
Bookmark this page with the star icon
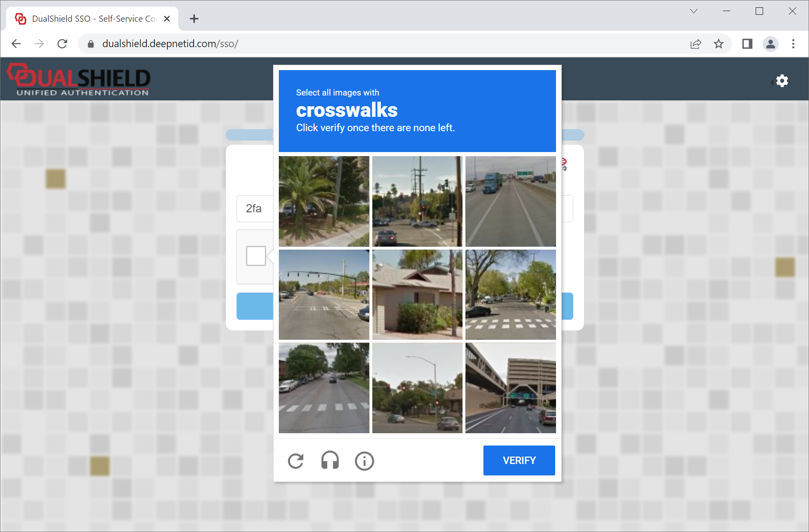click(718, 44)
